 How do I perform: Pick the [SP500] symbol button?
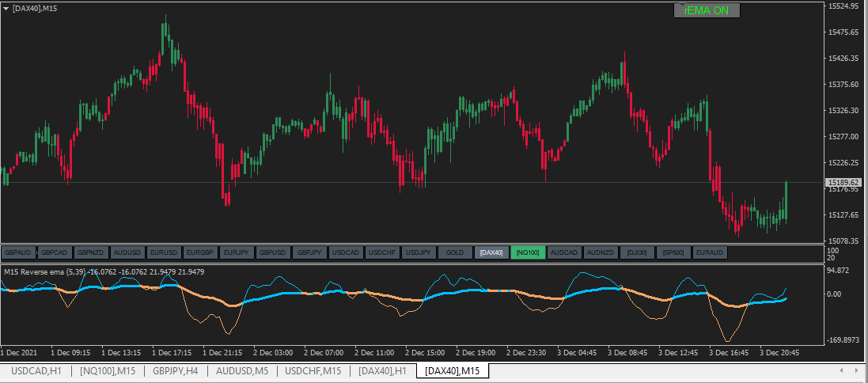tap(673, 252)
